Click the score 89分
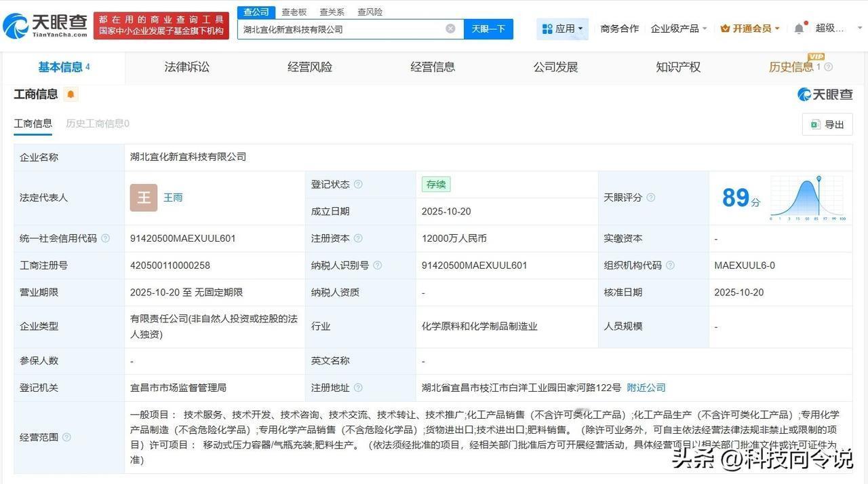Screen dimensions: 868x484 (741, 198)
